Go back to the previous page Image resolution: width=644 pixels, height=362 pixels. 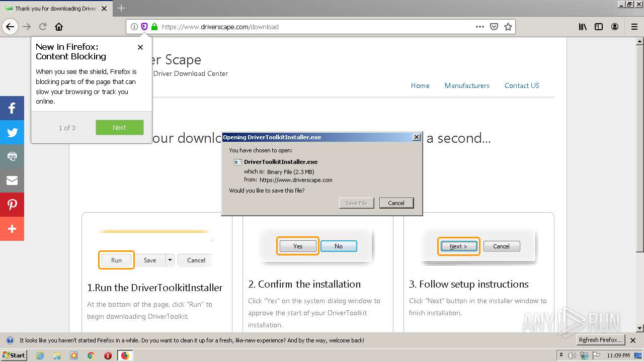10,27
